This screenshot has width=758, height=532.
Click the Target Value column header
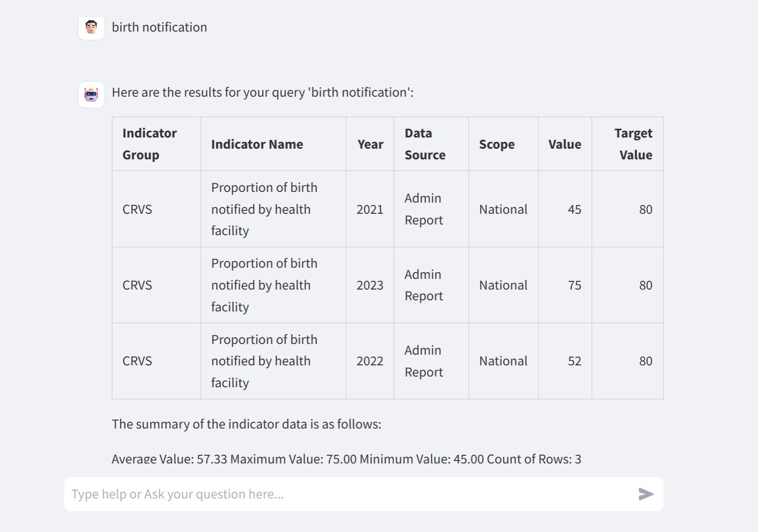pyautogui.click(x=633, y=144)
